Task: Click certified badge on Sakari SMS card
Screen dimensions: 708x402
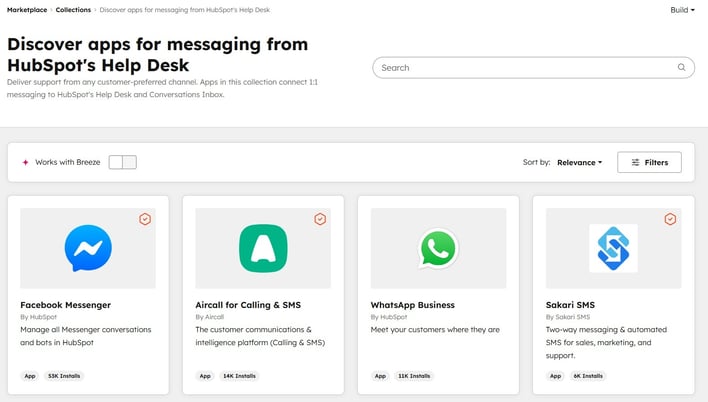Action: [x=670, y=219]
